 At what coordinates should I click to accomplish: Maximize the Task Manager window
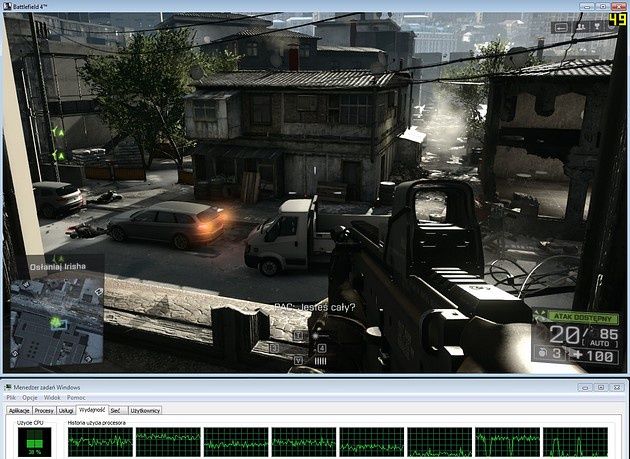(x=601, y=387)
